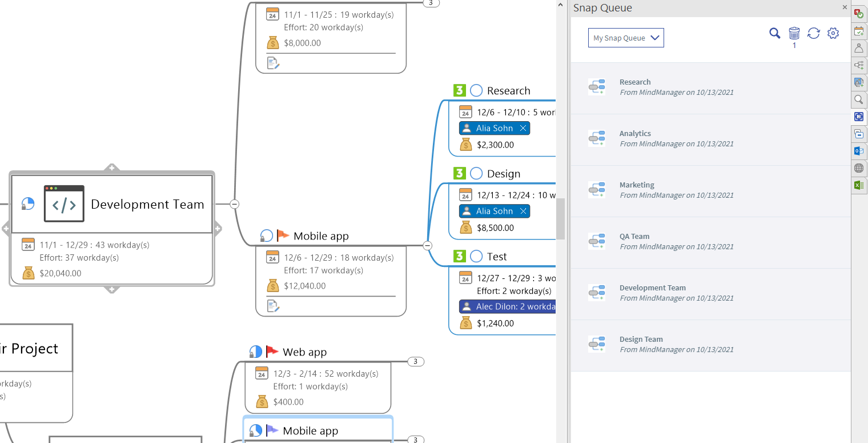
Task: Open the web browser globe side tab
Action: pyautogui.click(x=859, y=168)
